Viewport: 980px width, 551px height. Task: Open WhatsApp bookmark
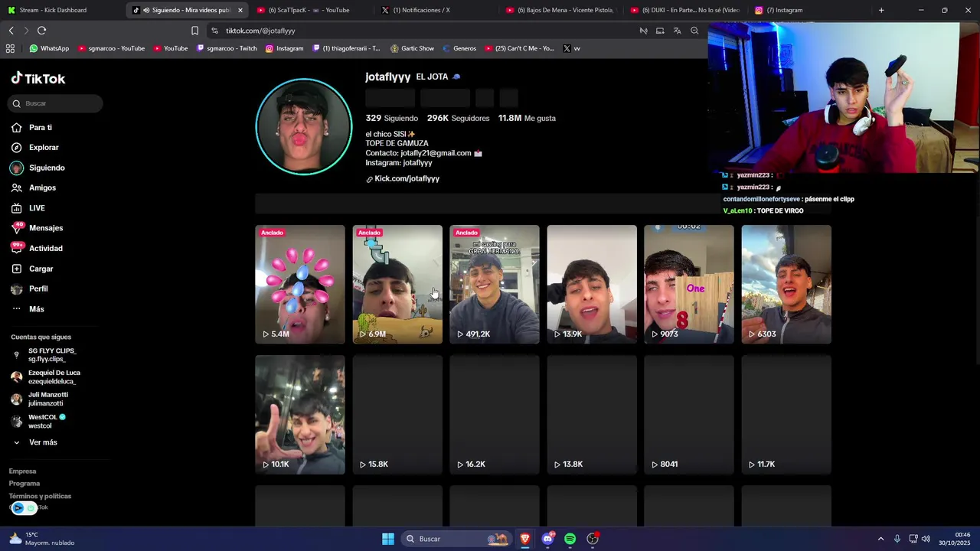click(49, 48)
